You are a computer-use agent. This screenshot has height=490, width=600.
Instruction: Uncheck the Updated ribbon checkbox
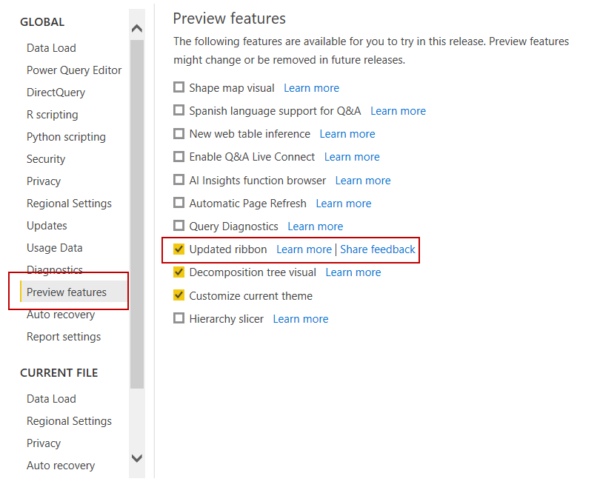click(179, 249)
